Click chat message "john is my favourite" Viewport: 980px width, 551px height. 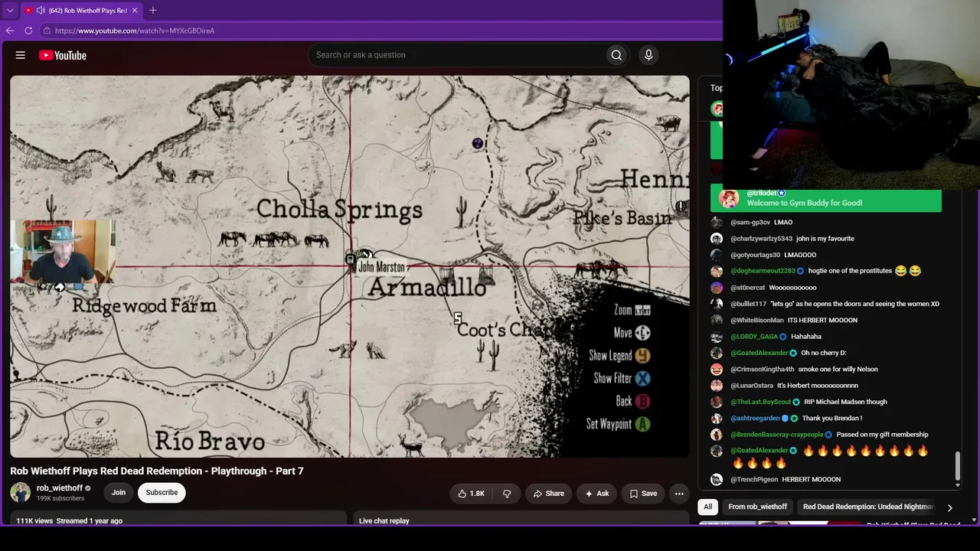825,239
